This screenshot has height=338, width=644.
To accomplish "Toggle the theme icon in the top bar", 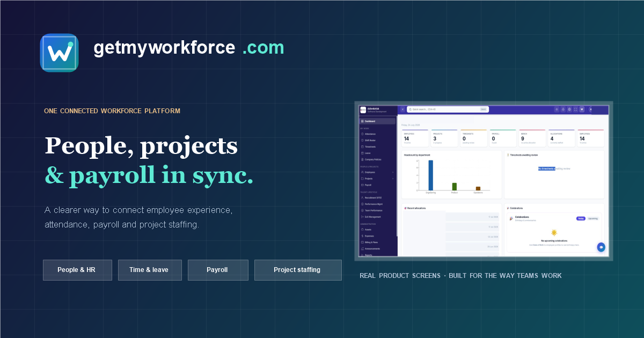I will tap(557, 109).
